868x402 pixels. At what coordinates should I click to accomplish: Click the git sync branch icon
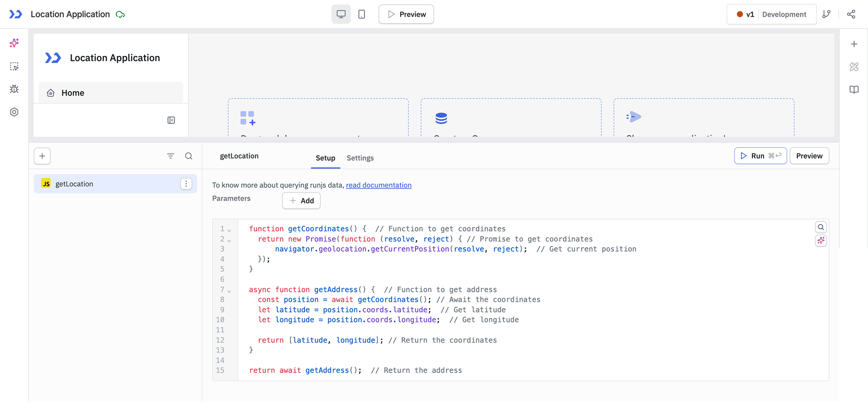coord(827,14)
